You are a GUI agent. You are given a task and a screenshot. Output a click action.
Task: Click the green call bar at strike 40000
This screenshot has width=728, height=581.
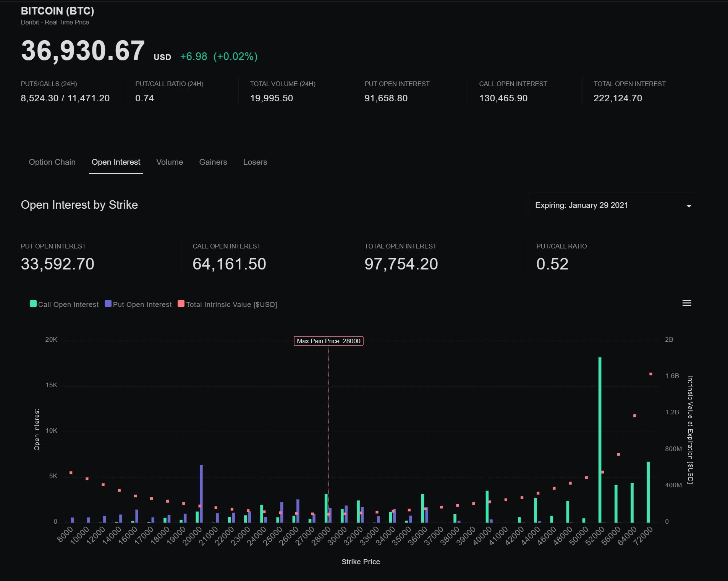487,506
